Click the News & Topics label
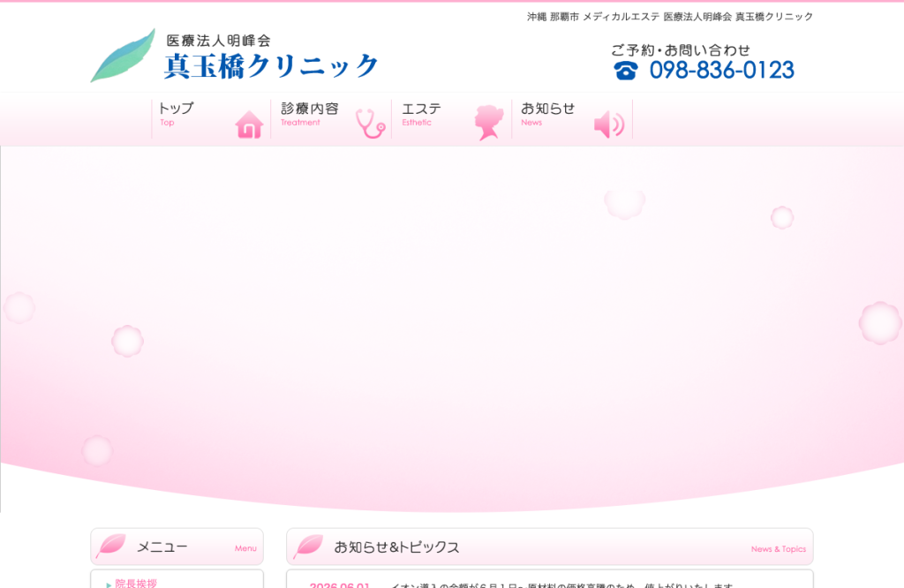The image size is (904, 588). pos(779,549)
